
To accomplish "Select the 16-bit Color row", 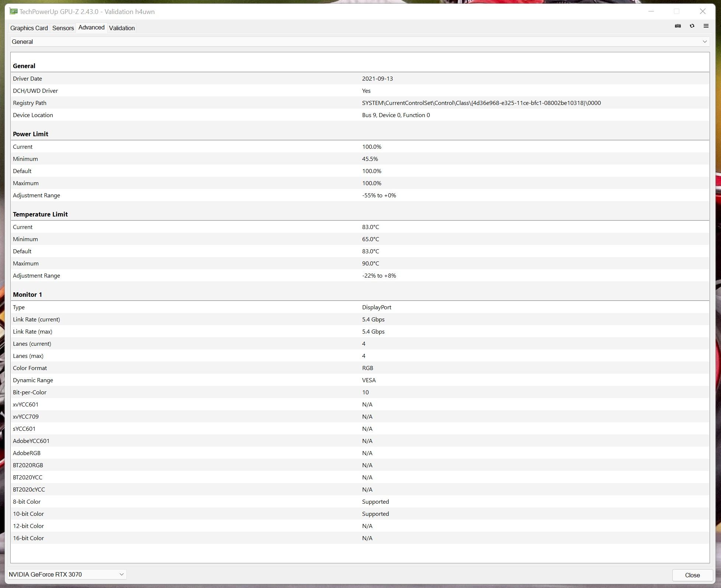I will [360, 538].
